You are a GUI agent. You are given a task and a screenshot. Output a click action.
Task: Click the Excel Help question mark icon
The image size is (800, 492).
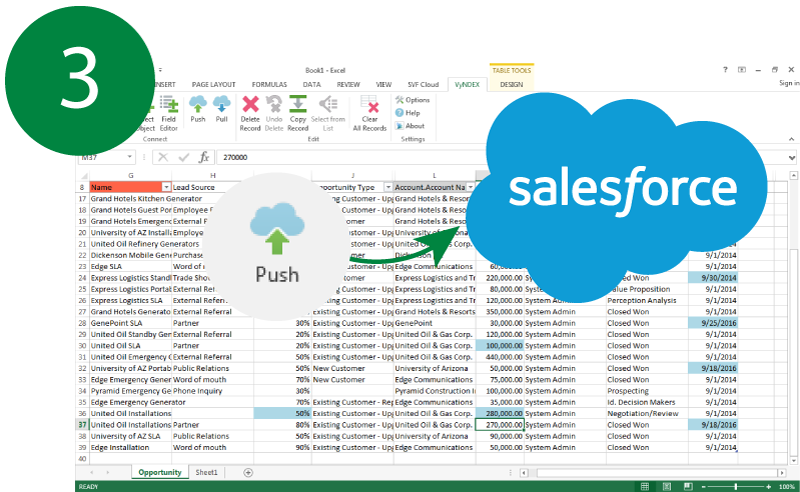tap(725, 69)
